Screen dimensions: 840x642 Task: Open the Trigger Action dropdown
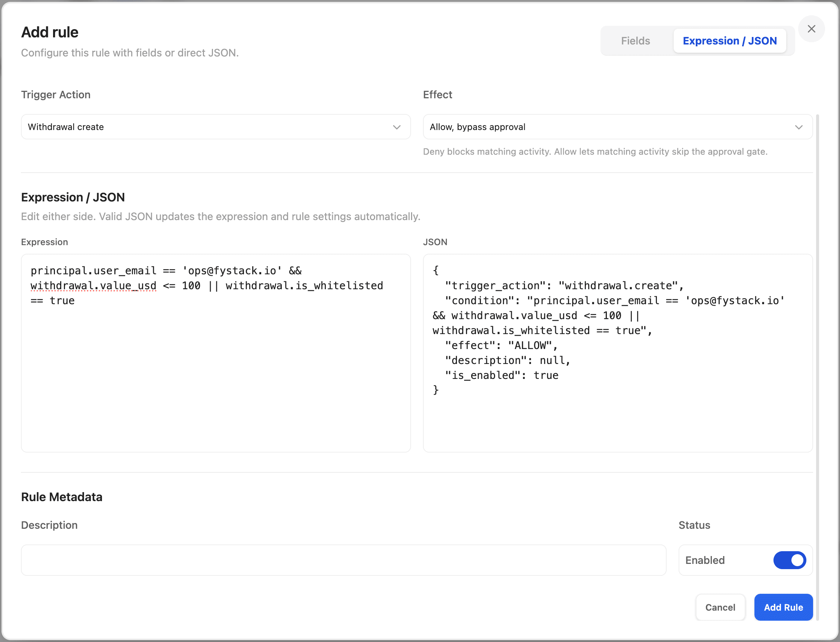[x=216, y=126]
